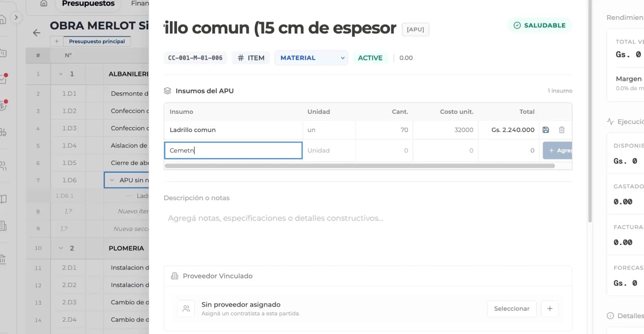Toggle the SALUDABLE status badge
Screen dimensions: 644x334
tap(539, 25)
